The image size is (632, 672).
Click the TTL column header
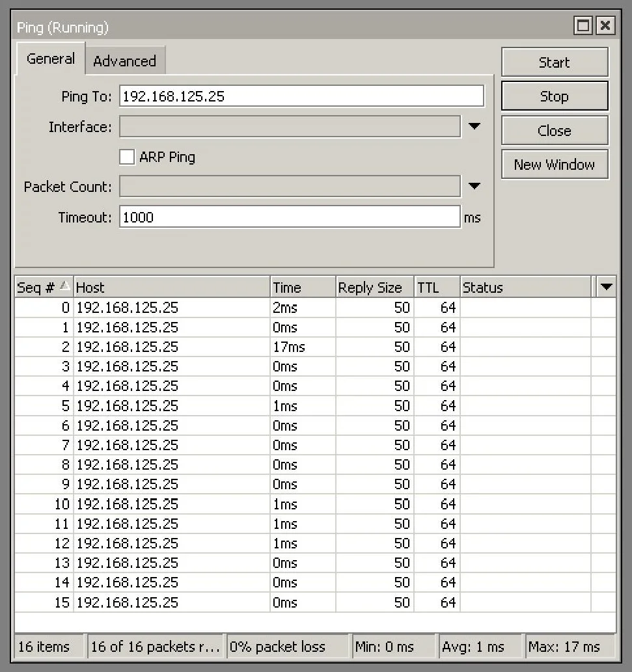[437, 288]
